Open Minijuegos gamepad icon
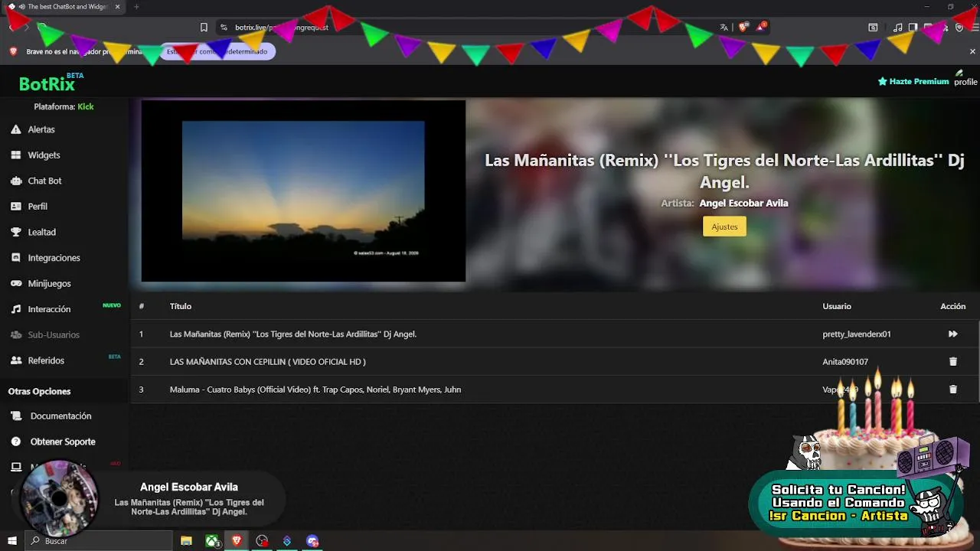The width and height of the screenshot is (980, 551). pos(15,283)
